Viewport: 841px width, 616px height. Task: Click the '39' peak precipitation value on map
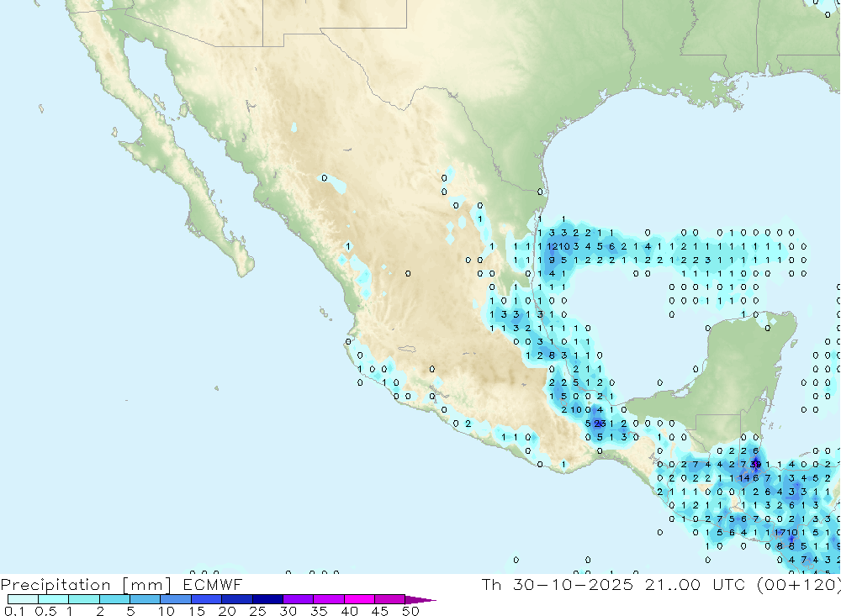756,464
